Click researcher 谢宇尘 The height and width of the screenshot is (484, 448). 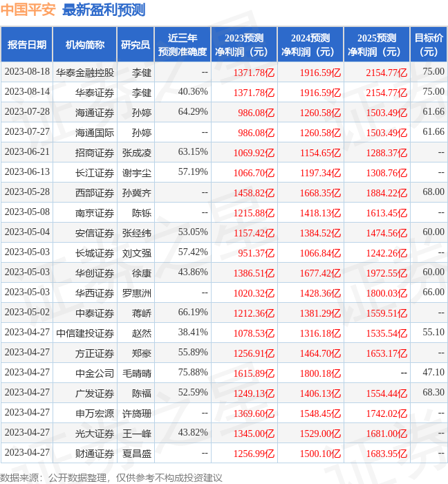click(x=137, y=173)
